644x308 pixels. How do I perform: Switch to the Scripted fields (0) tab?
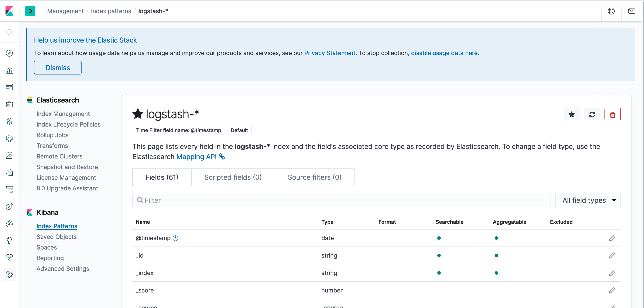coord(233,177)
